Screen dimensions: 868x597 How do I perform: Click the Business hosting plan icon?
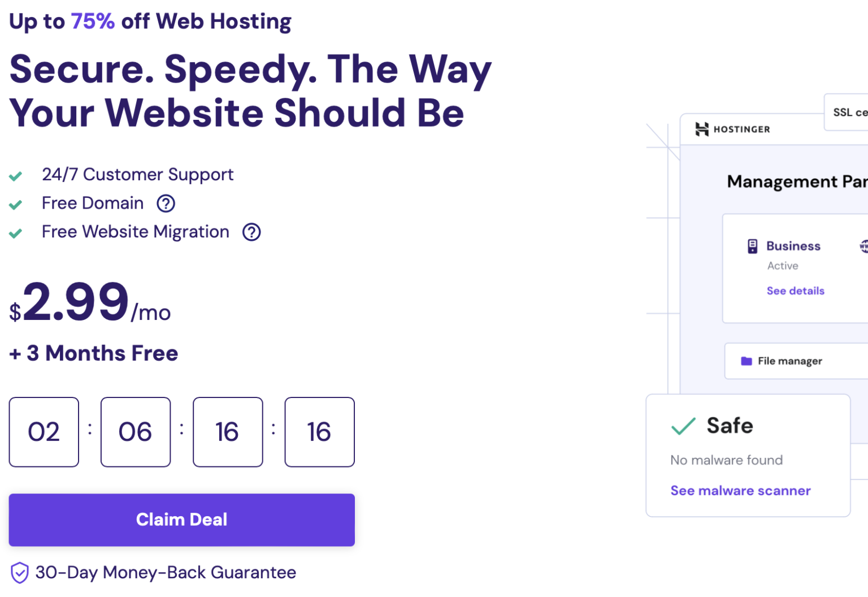click(752, 246)
